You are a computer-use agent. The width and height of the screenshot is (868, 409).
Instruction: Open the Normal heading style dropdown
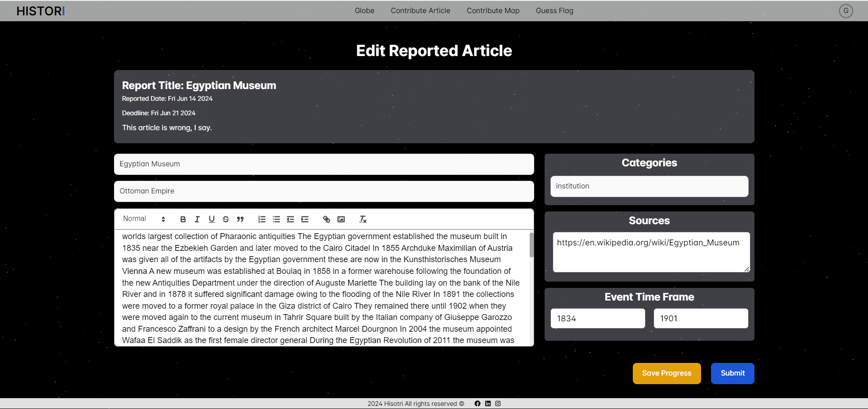tap(144, 219)
